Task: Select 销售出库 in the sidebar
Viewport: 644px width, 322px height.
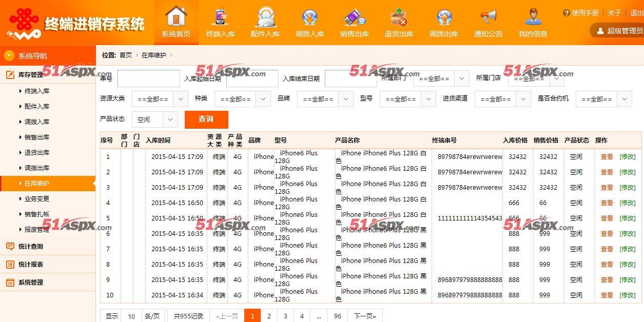Action: [37, 137]
